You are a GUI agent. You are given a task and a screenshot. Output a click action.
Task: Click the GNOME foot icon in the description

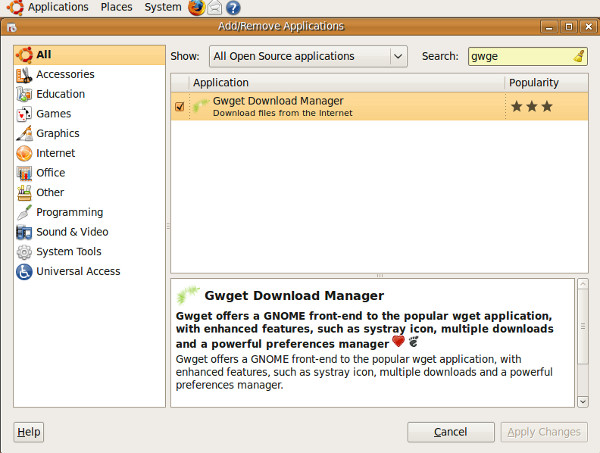[413, 341]
